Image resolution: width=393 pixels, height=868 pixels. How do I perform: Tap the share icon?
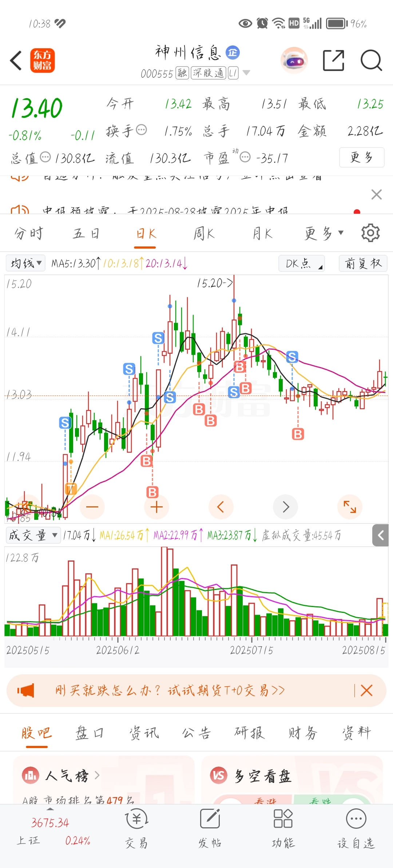334,60
